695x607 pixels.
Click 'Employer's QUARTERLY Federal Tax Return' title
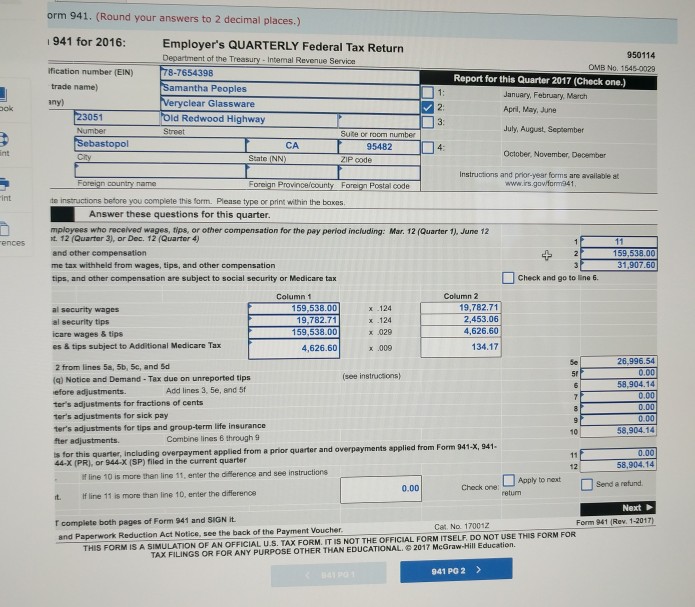(x=283, y=46)
